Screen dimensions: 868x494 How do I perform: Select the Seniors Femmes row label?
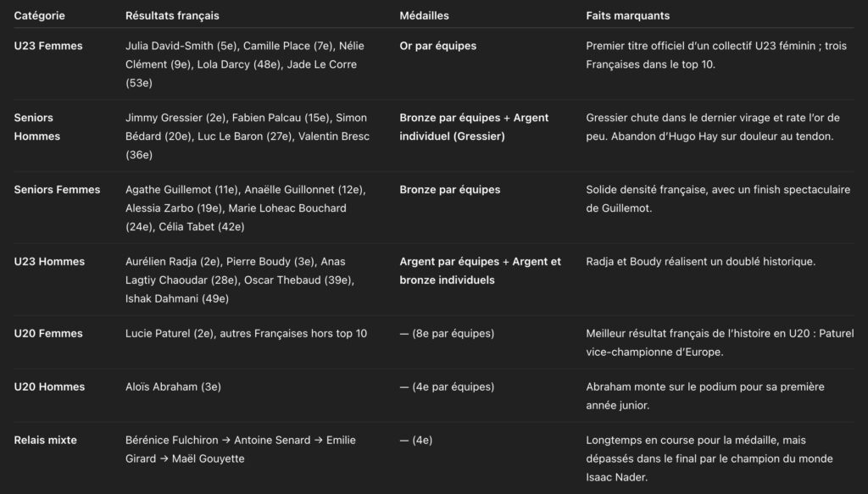click(x=57, y=190)
